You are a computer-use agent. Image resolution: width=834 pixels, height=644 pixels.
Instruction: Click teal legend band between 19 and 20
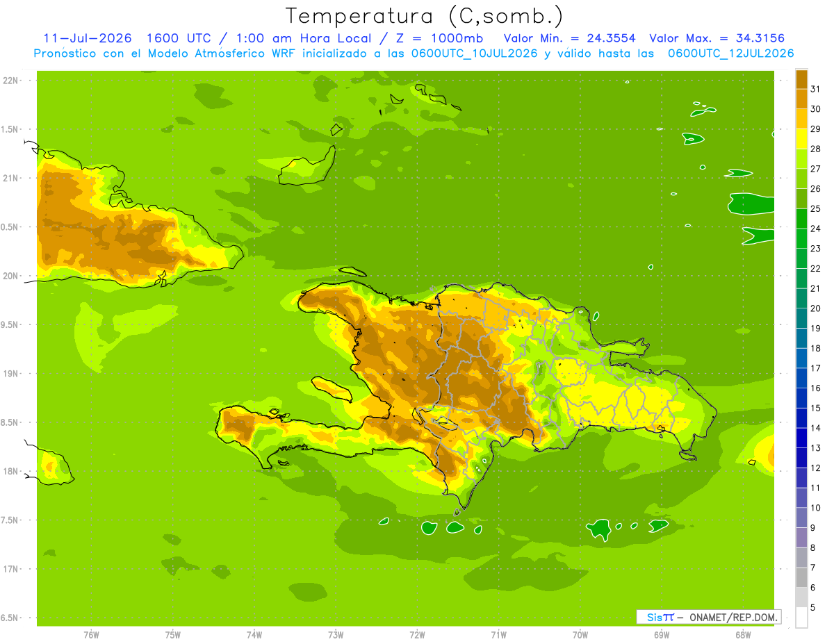pyautogui.click(x=801, y=318)
